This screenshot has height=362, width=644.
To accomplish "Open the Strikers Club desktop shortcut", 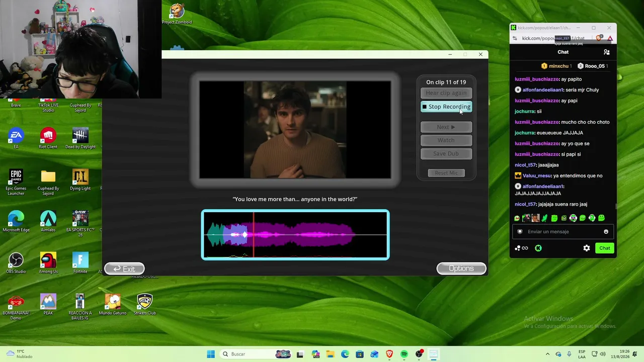I will pyautogui.click(x=145, y=304).
